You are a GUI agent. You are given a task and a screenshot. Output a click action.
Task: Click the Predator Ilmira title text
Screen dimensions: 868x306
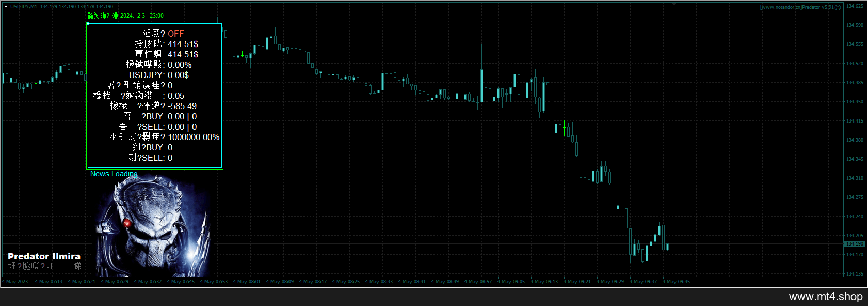tap(44, 256)
